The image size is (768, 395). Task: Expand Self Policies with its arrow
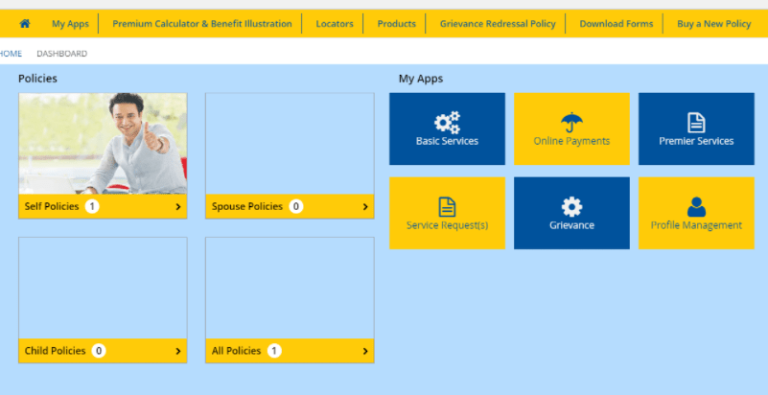tap(178, 207)
